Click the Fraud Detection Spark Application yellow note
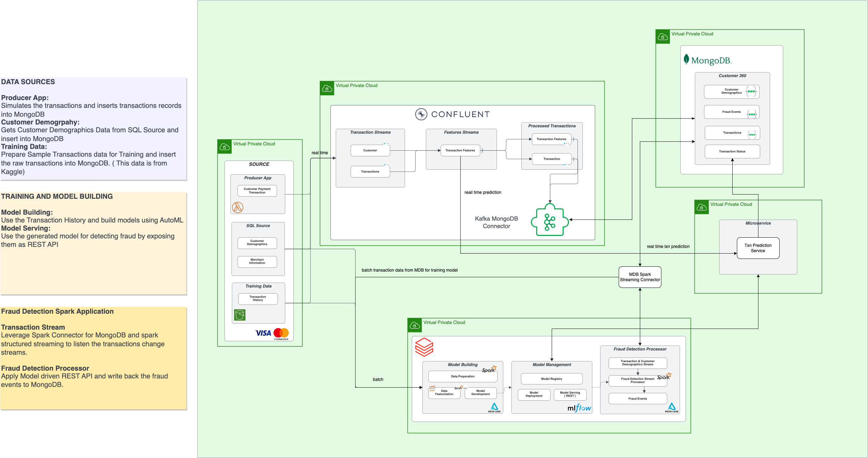Viewport: 868px width, 458px height. pos(93,358)
